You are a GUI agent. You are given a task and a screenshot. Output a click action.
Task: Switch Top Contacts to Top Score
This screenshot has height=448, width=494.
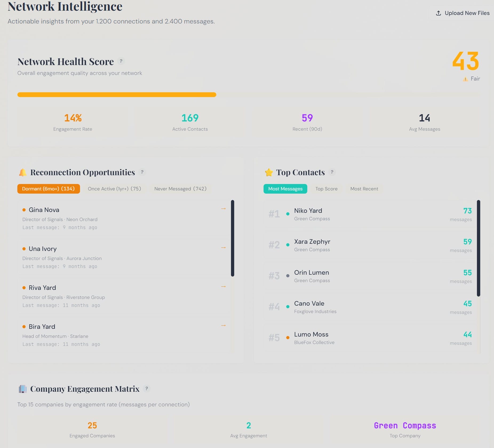[326, 189]
